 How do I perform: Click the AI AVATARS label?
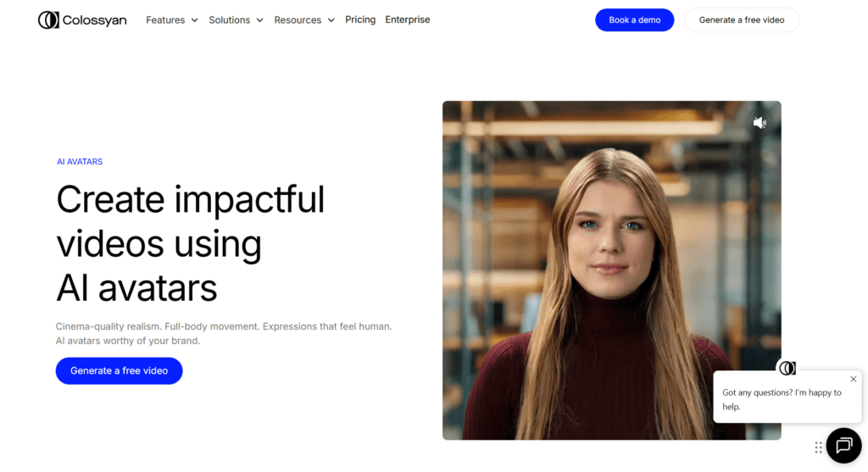80,162
